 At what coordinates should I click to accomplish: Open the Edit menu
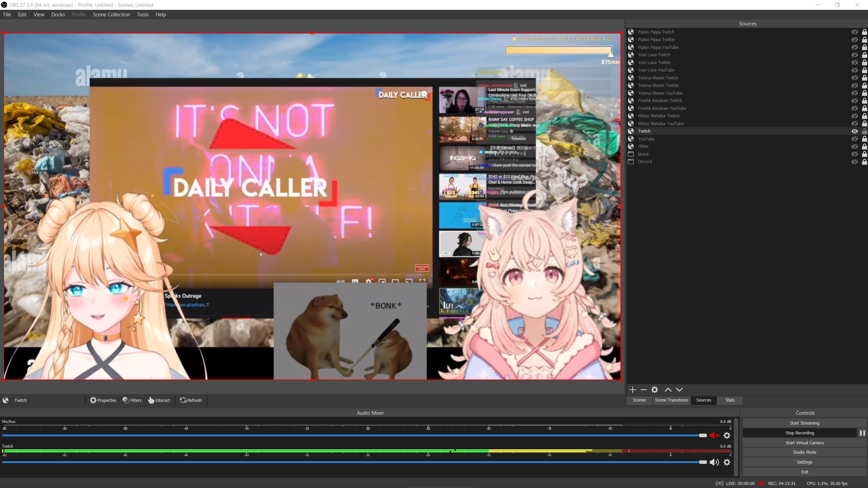click(x=22, y=15)
